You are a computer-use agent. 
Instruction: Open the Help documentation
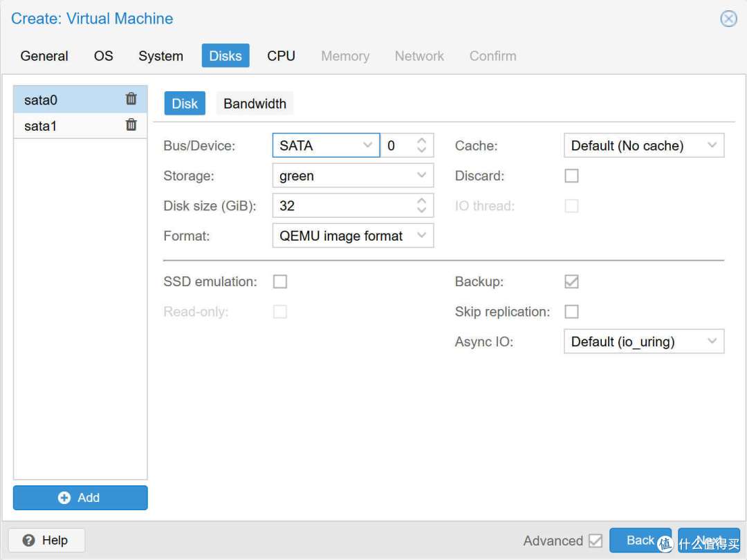point(46,540)
